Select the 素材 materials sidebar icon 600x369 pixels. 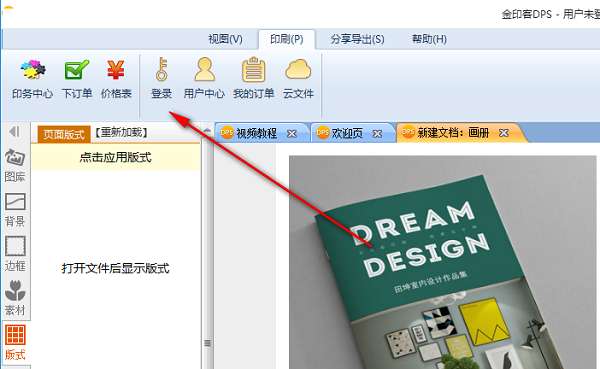coord(15,298)
